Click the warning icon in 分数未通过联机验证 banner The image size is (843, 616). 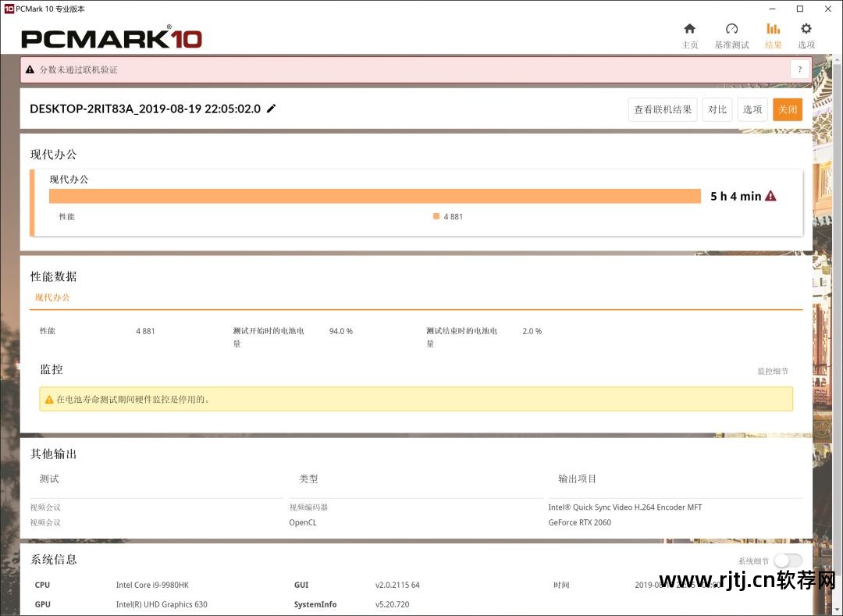click(30, 69)
